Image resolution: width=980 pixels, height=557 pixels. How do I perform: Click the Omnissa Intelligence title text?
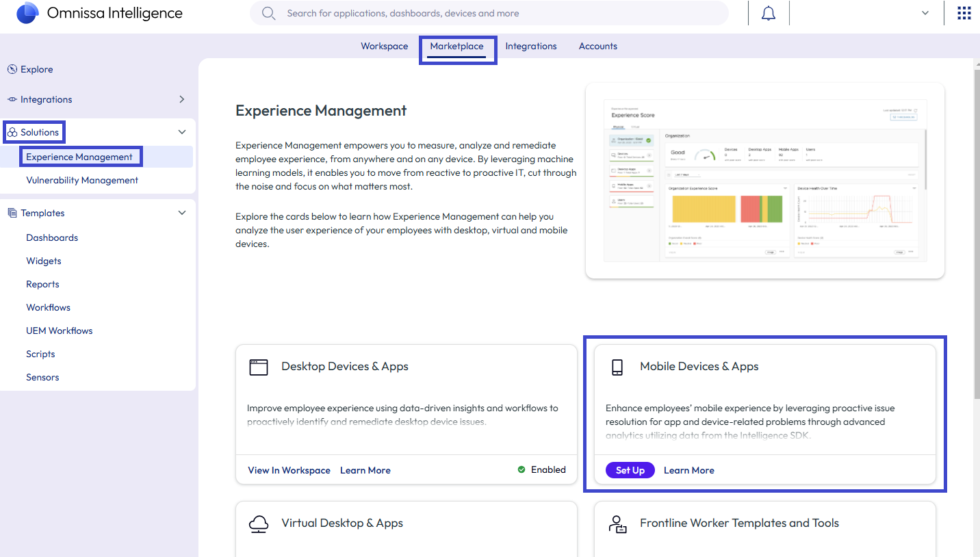[x=115, y=13]
